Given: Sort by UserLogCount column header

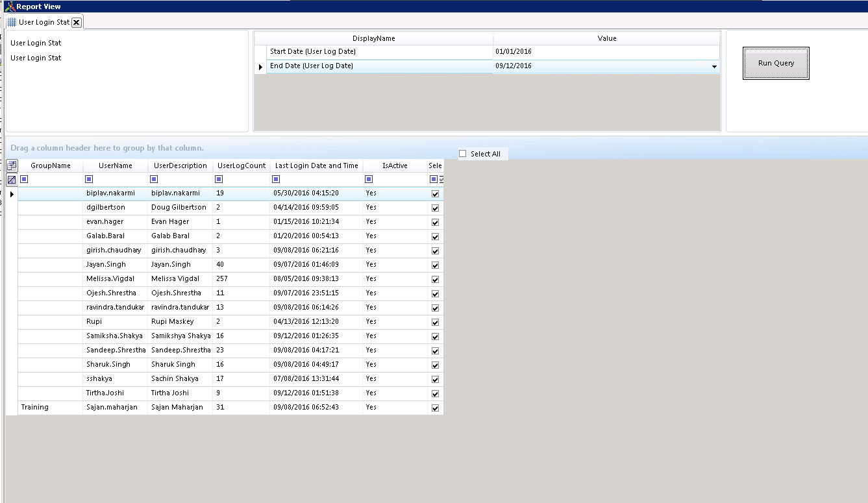Looking at the screenshot, I should tap(242, 166).
